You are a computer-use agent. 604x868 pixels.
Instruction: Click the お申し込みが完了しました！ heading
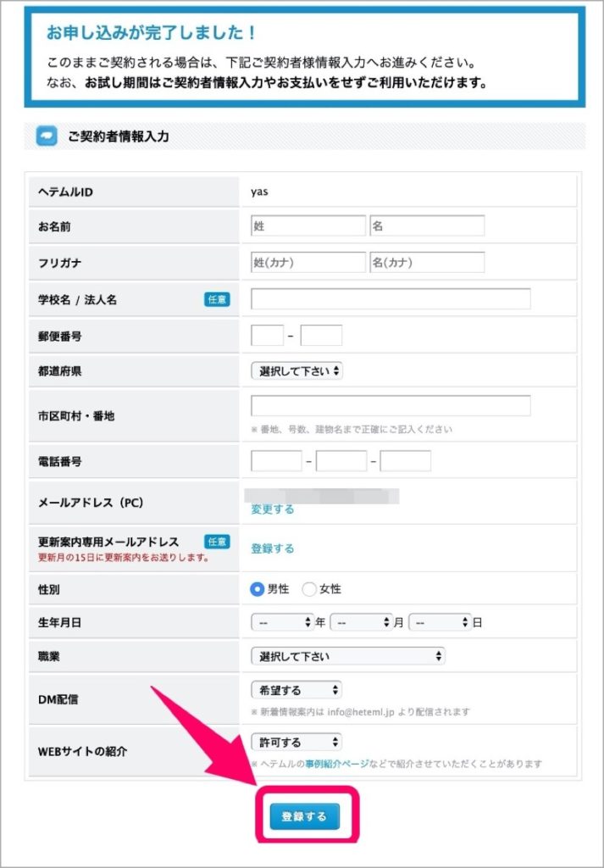coord(152,33)
